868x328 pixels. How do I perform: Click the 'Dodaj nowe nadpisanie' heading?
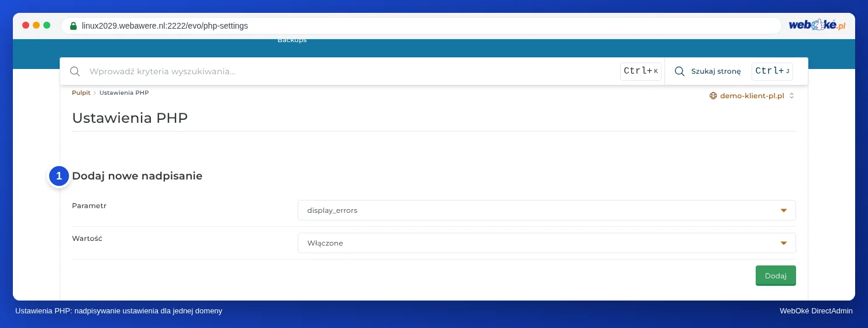pos(137,176)
